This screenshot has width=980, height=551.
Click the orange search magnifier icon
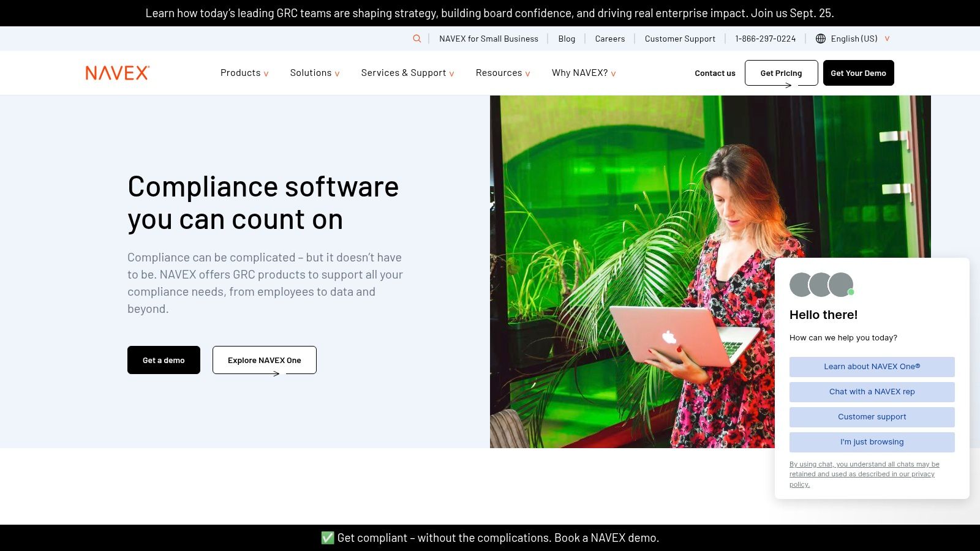(417, 39)
